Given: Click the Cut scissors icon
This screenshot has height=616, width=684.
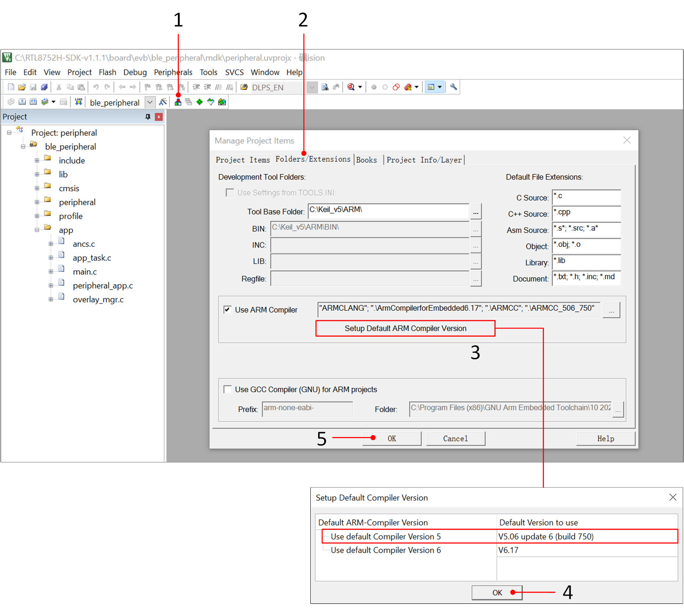Looking at the screenshot, I should pos(59,87).
